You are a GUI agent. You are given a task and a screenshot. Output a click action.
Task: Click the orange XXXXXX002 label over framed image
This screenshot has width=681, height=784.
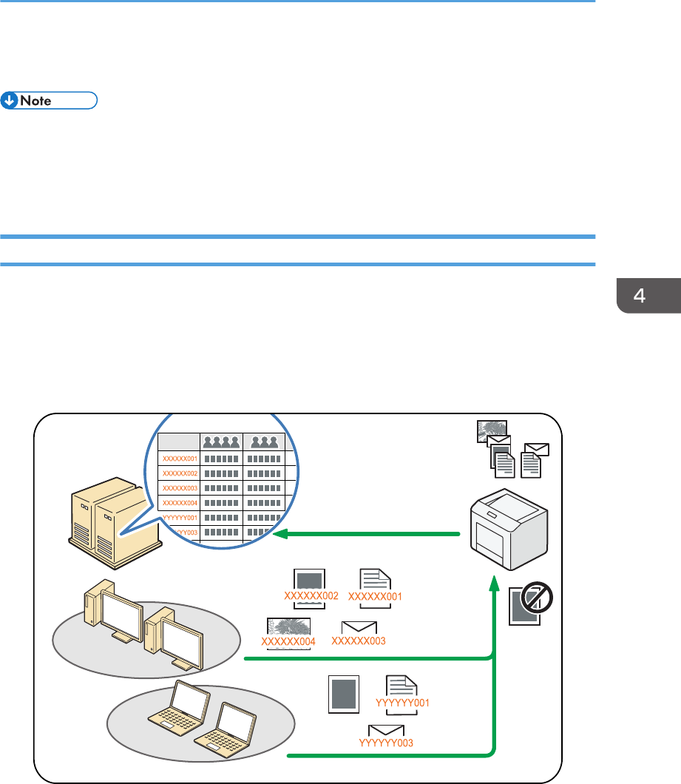[311, 595]
